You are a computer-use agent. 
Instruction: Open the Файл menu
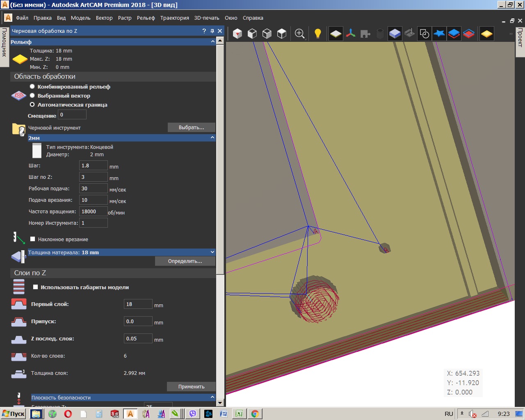coord(22,18)
